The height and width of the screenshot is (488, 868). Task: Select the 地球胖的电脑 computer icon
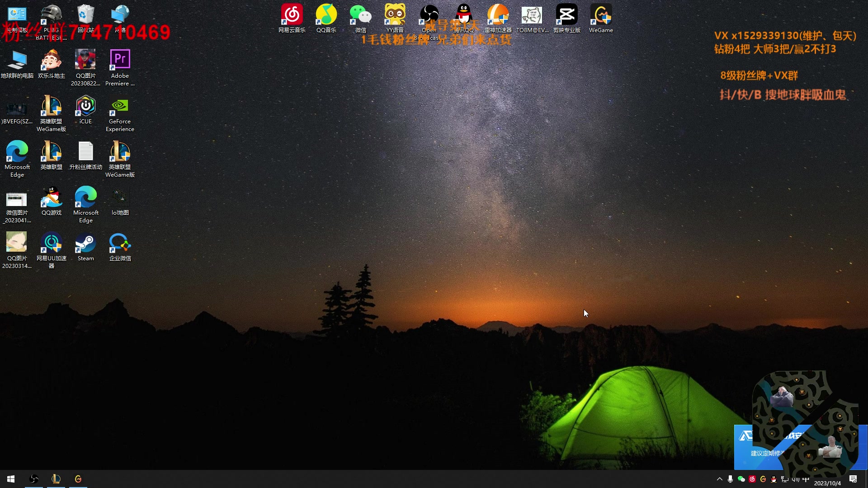tap(17, 64)
